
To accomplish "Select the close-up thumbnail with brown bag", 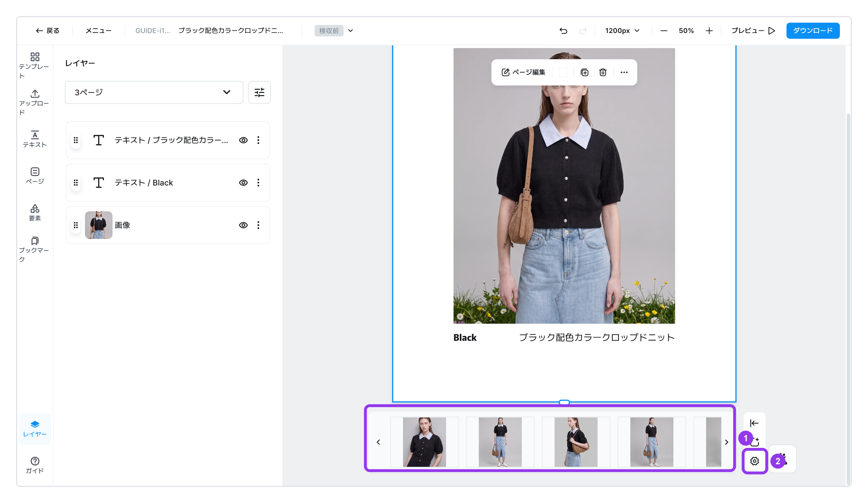I will coord(576,442).
